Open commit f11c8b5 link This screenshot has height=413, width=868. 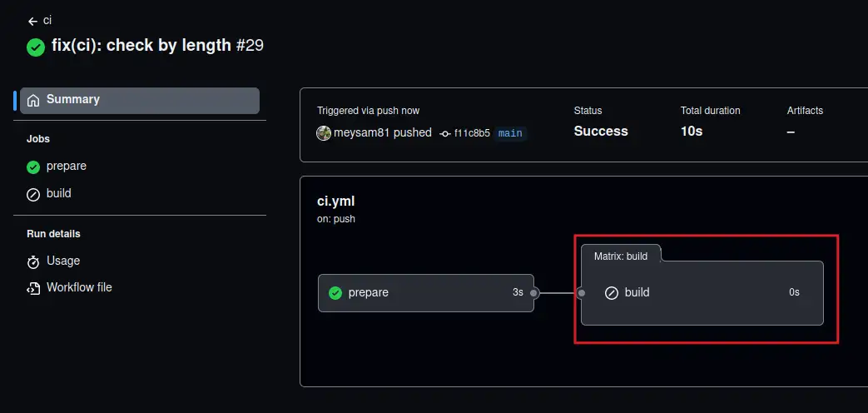point(471,133)
